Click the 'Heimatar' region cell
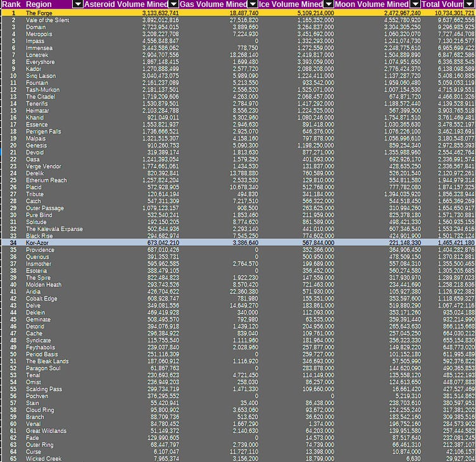This screenshot has height=462, width=476. coord(37,111)
